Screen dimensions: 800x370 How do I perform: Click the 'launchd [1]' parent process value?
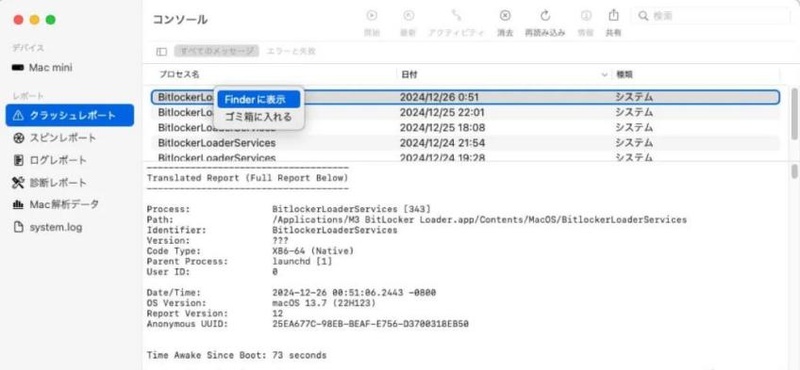pyautogui.click(x=303, y=261)
